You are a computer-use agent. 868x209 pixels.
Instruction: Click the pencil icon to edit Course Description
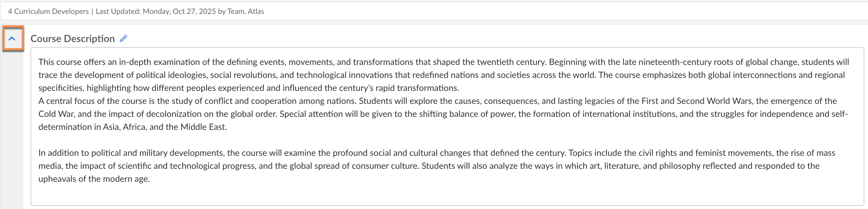[124, 38]
